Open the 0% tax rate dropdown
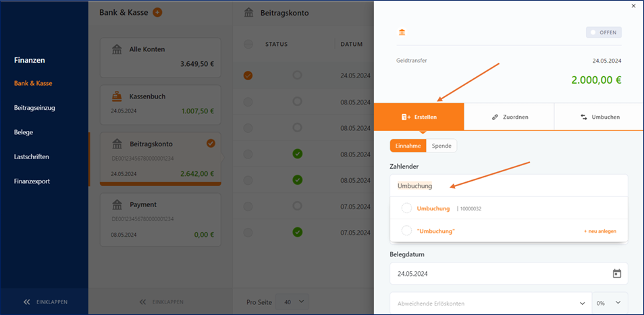The height and width of the screenshot is (315, 644). pos(610,304)
